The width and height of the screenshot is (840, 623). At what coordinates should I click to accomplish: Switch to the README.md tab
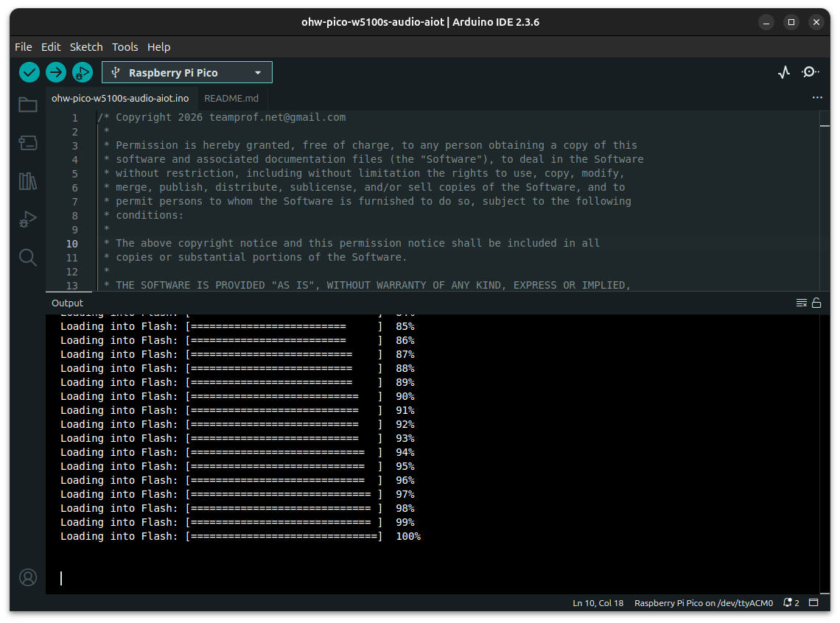231,98
